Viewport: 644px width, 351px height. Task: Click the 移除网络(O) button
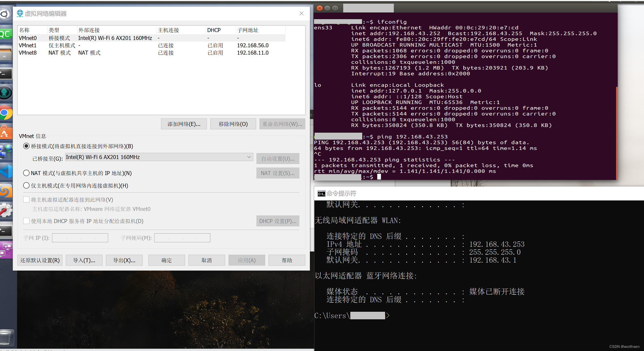point(233,124)
